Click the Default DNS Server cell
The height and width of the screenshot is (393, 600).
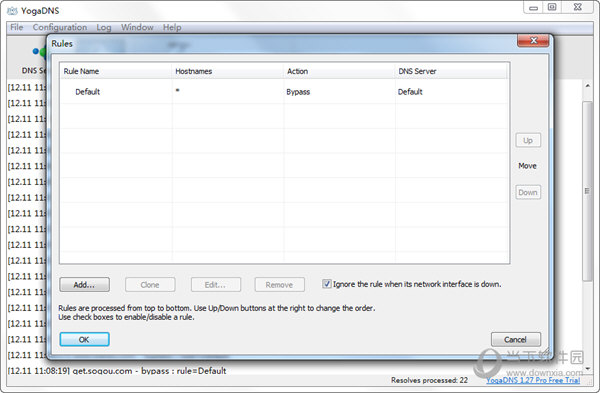(410, 92)
